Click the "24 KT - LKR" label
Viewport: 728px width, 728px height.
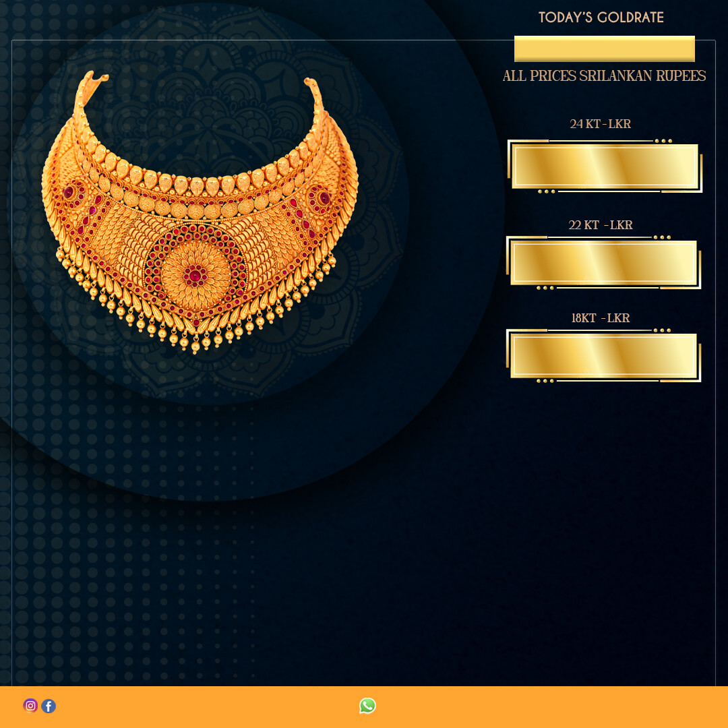point(601,124)
